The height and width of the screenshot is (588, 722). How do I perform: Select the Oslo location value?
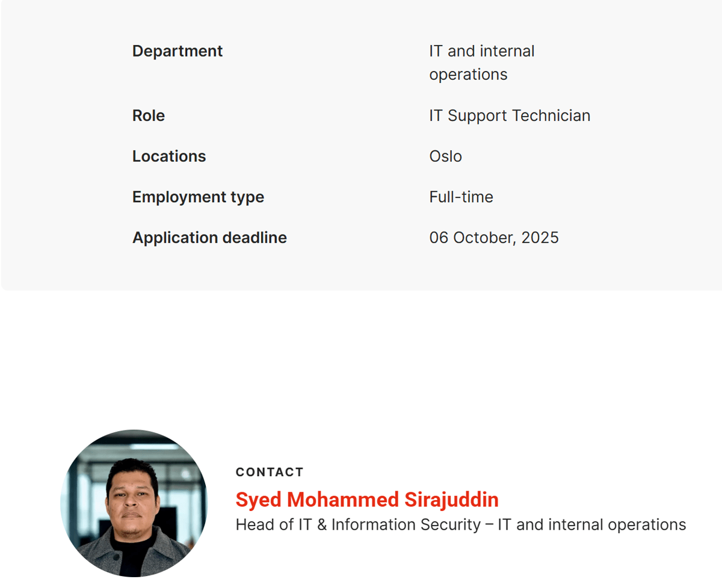pyautogui.click(x=445, y=156)
